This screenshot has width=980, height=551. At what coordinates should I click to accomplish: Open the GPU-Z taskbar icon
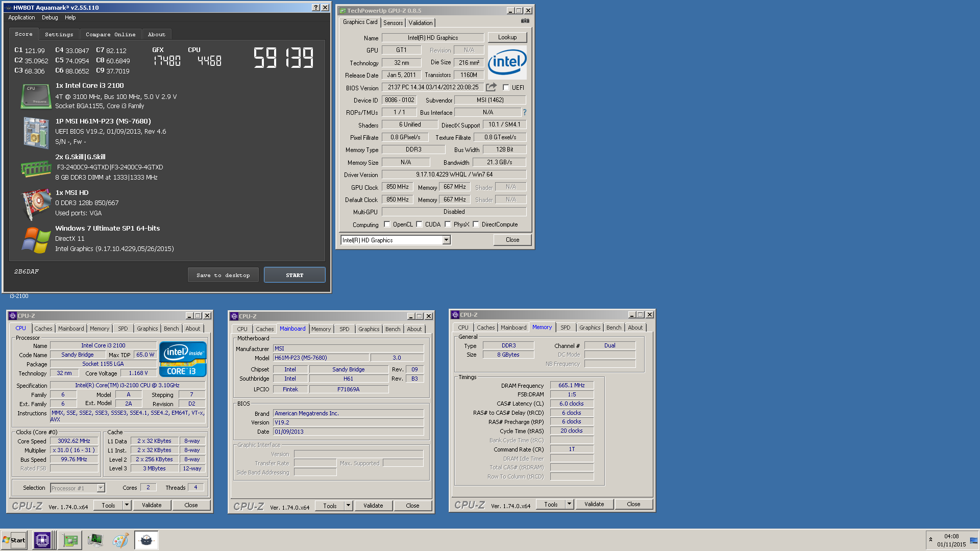(x=70, y=540)
